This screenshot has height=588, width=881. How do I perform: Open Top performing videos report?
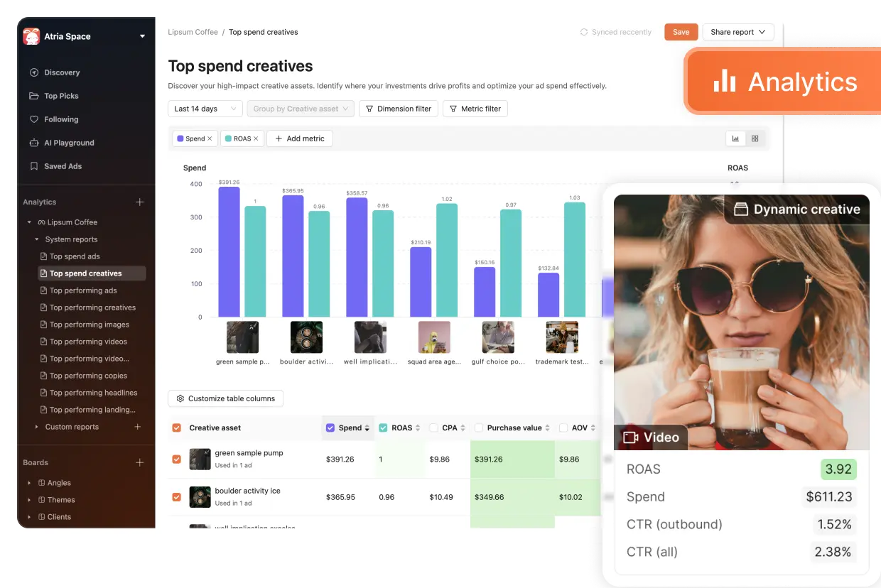(x=88, y=342)
